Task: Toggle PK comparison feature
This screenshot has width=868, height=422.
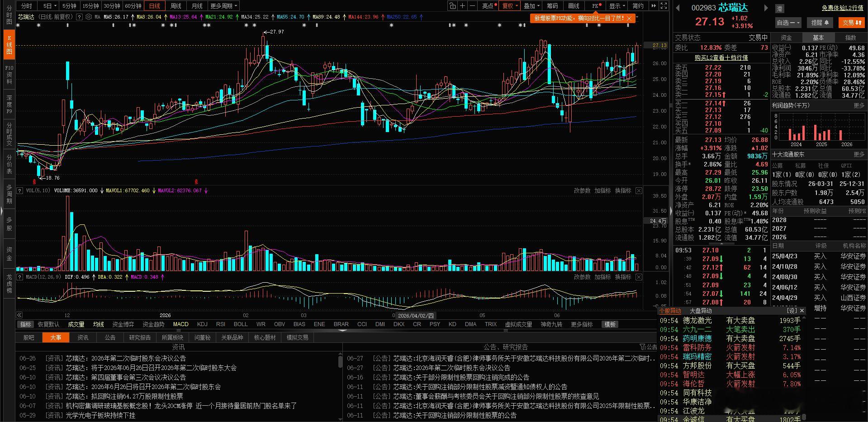Action: tap(596, 6)
